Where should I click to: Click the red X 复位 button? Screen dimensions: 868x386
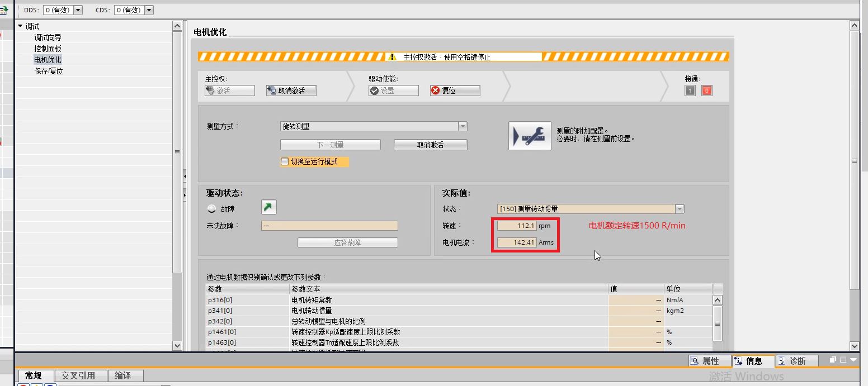[x=455, y=90]
